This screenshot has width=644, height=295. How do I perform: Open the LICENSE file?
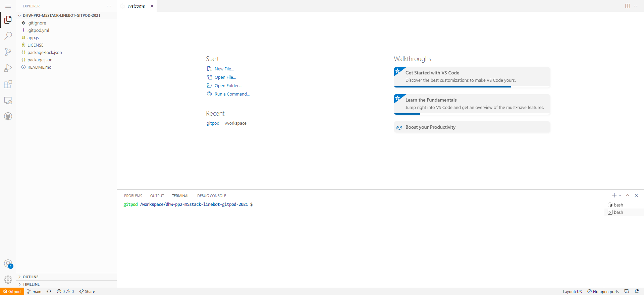coord(66,45)
